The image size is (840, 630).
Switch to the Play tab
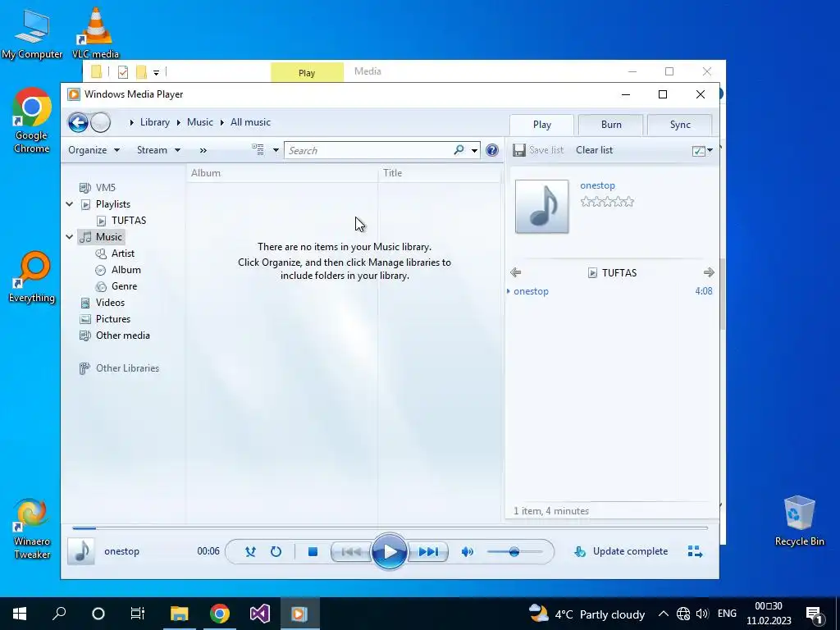(541, 125)
